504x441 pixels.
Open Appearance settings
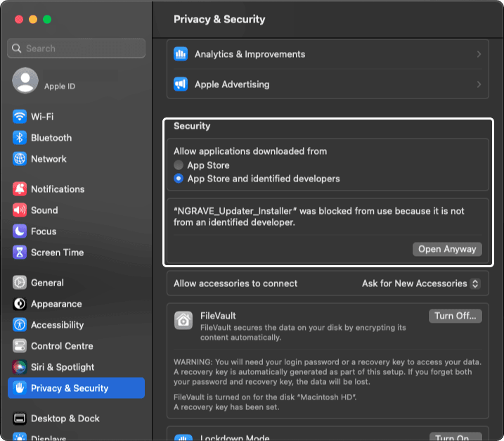tap(76, 304)
